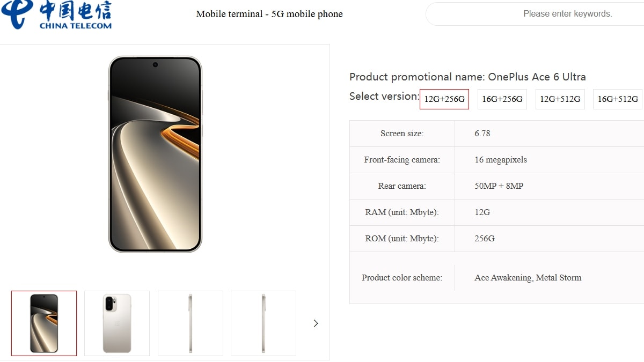This screenshot has height=362, width=644.
Task: Click the China Telecom logo
Action: (56, 14)
